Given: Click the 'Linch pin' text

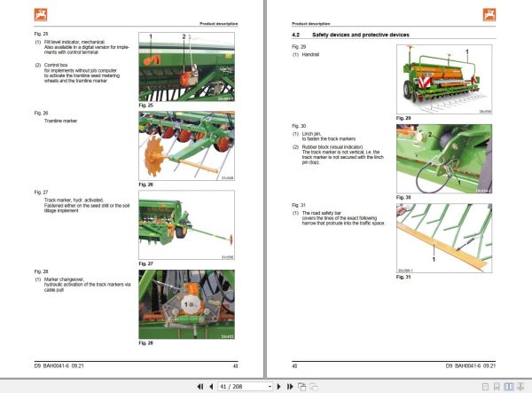Looking at the screenshot, I should (311, 134).
